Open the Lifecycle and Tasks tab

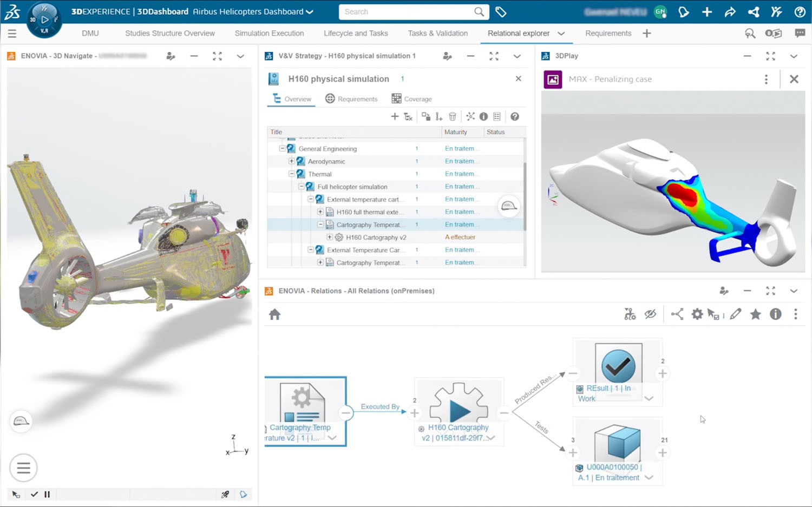click(x=356, y=34)
